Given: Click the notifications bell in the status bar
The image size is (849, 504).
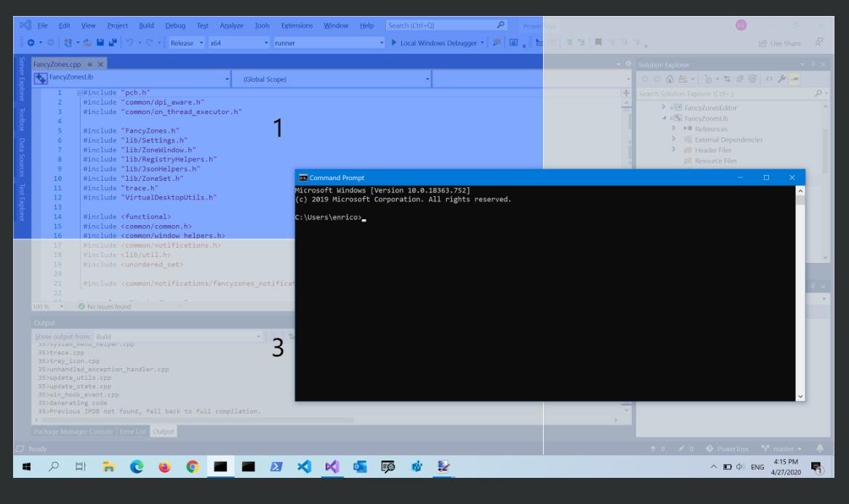Looking at the screenshot, I should point(821,449).
